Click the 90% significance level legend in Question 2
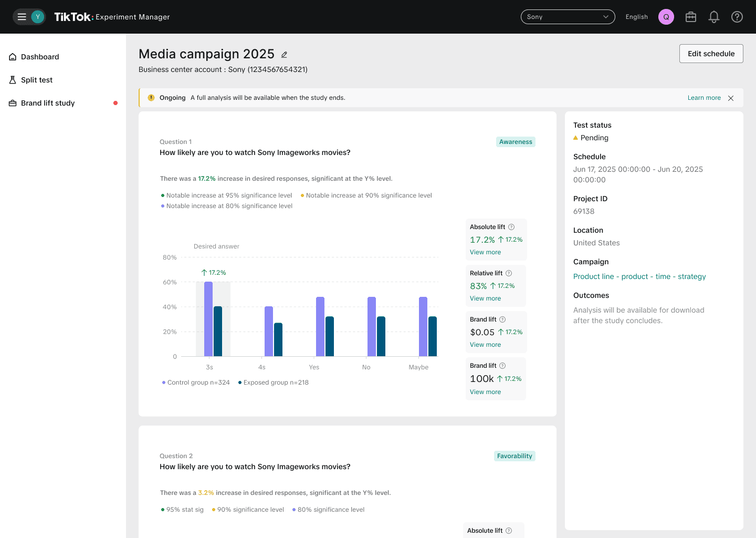756x538 pixels. 248,510
